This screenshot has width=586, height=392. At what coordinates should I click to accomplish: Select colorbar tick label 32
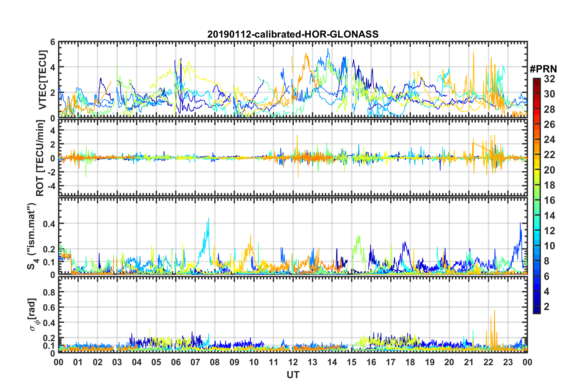coord(549,79)
